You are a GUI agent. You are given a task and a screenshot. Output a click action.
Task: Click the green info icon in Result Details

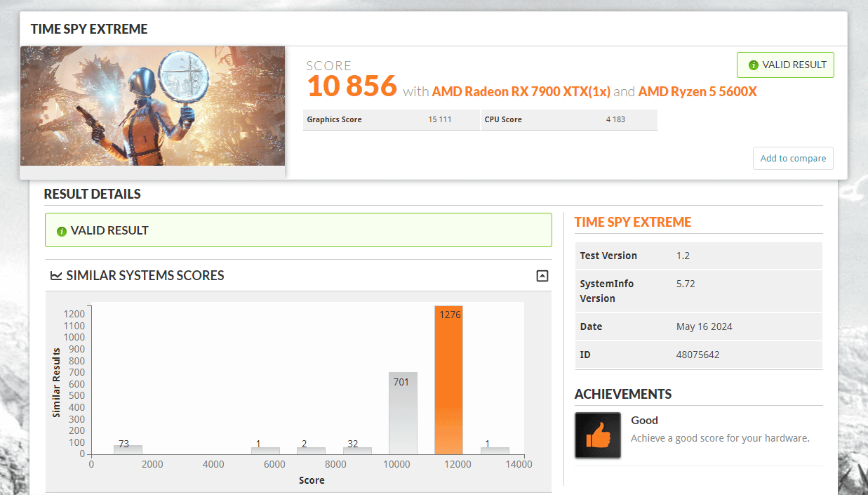pos(62,231)
